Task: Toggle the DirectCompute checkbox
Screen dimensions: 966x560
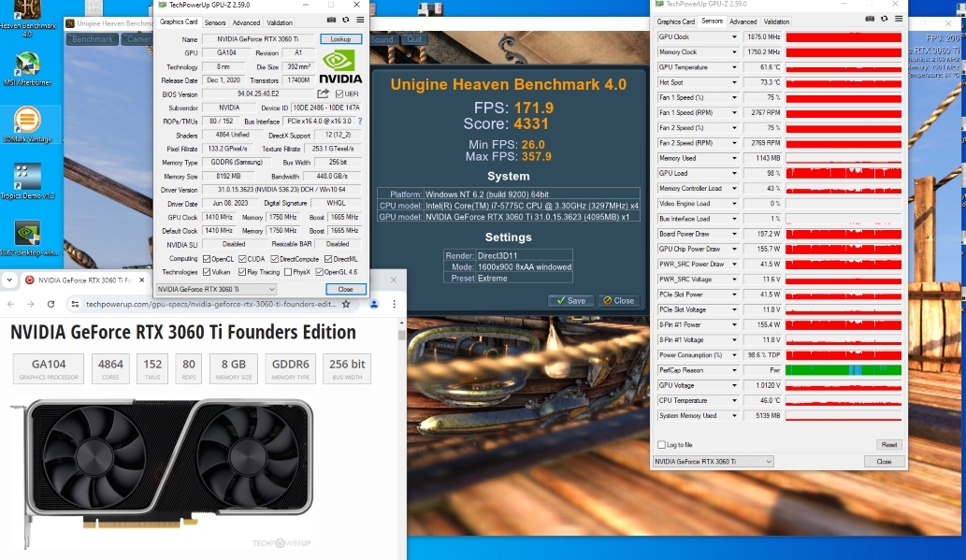Action: [274, 259]
